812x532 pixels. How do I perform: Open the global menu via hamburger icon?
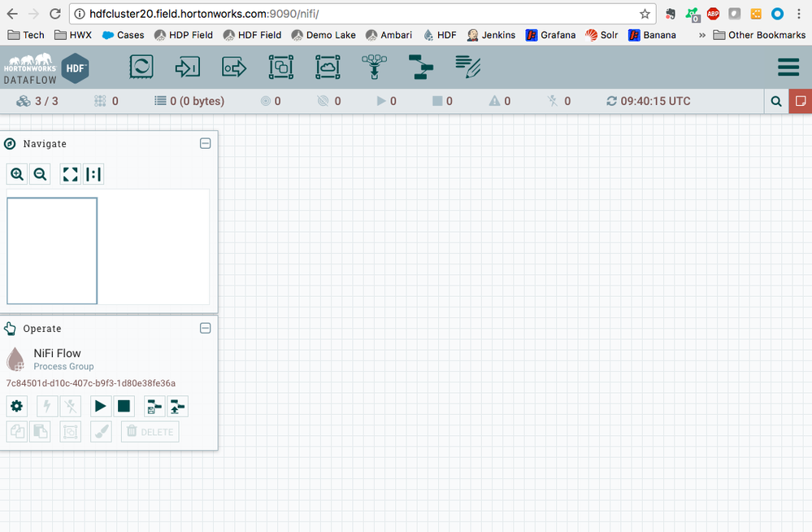[788, 68]
